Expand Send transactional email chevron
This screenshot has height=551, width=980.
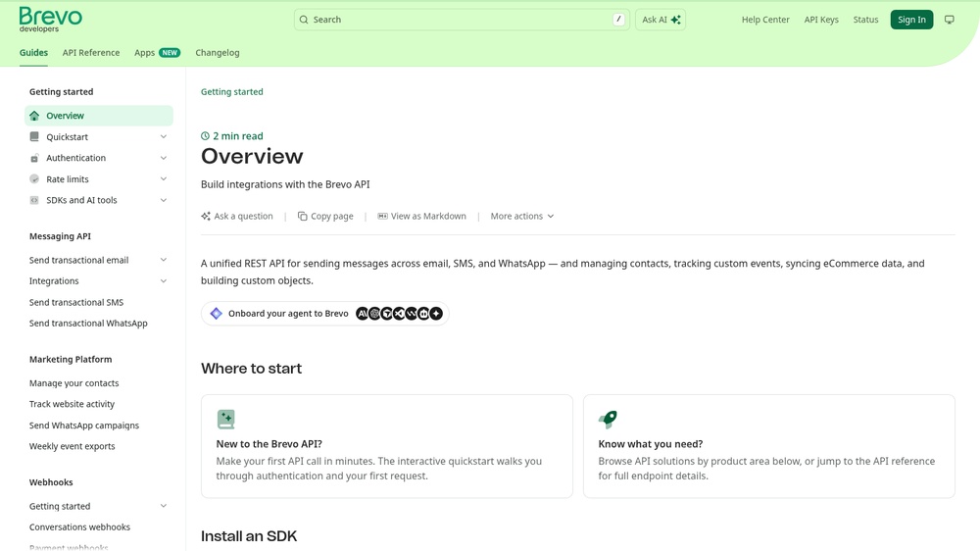(x=163, y=260)
